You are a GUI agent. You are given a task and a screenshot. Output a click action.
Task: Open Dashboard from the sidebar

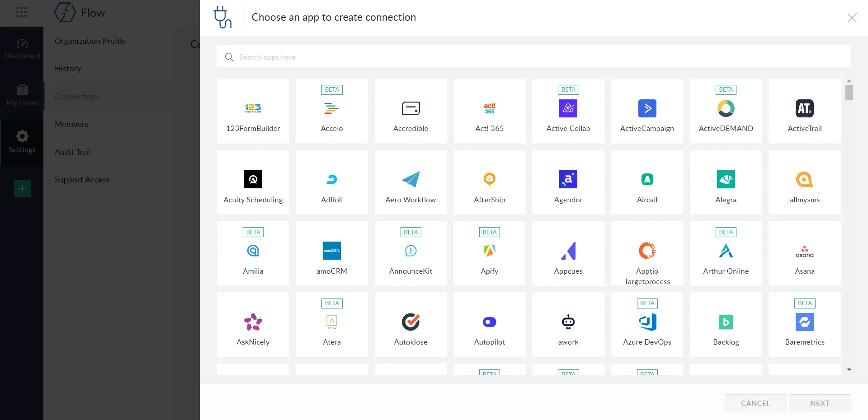point(22,50)
